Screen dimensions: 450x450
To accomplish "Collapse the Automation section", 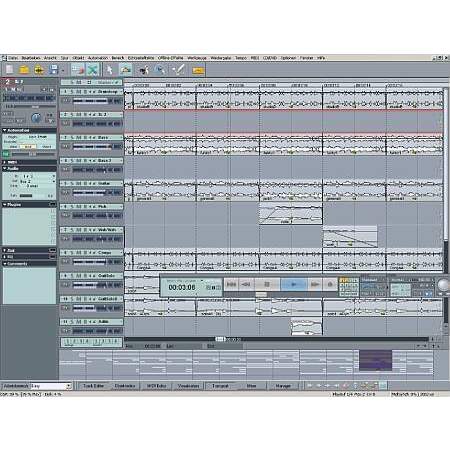I will [5, 130].
